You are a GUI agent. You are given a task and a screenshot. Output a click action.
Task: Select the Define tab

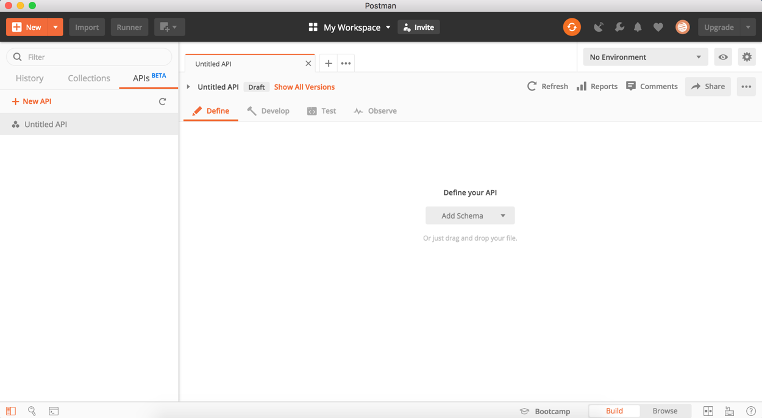[x=211, y=111]
